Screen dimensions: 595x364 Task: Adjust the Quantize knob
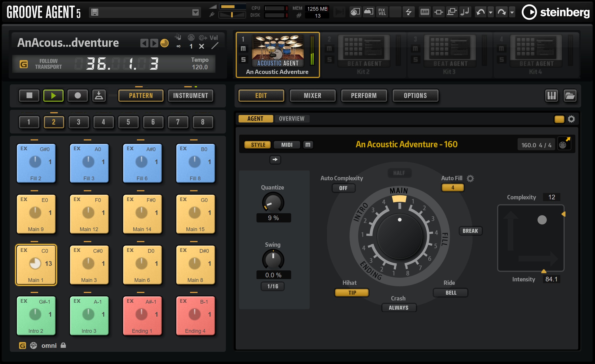pos(273,203)
